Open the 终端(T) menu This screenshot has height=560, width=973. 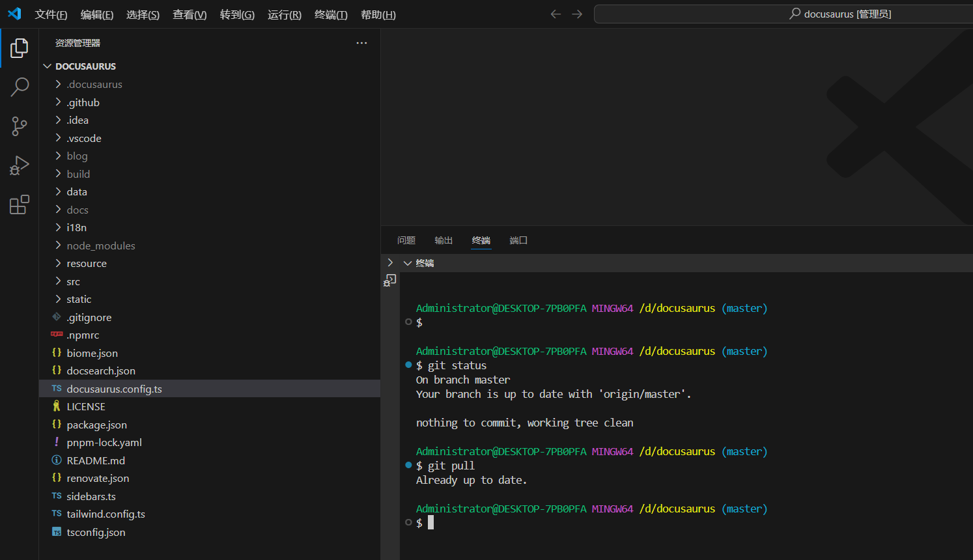pos(331,14)
